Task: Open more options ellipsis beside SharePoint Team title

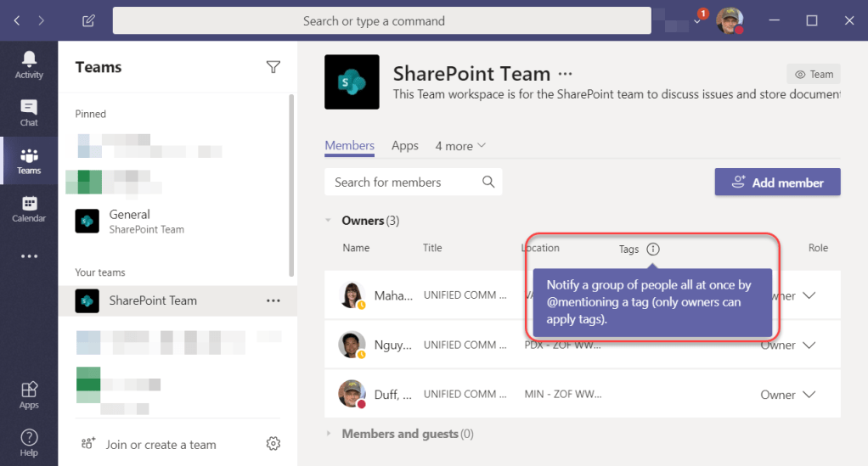Action: point(565,74)
